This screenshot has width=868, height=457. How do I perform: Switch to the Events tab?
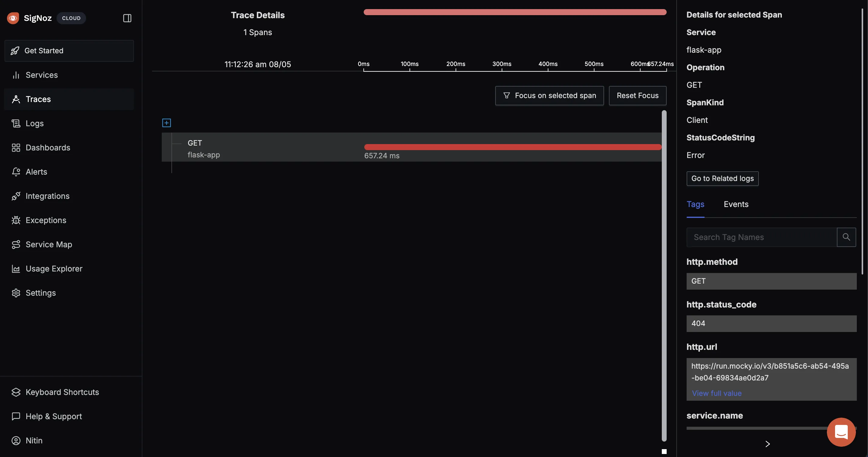(x=736, y=204)
